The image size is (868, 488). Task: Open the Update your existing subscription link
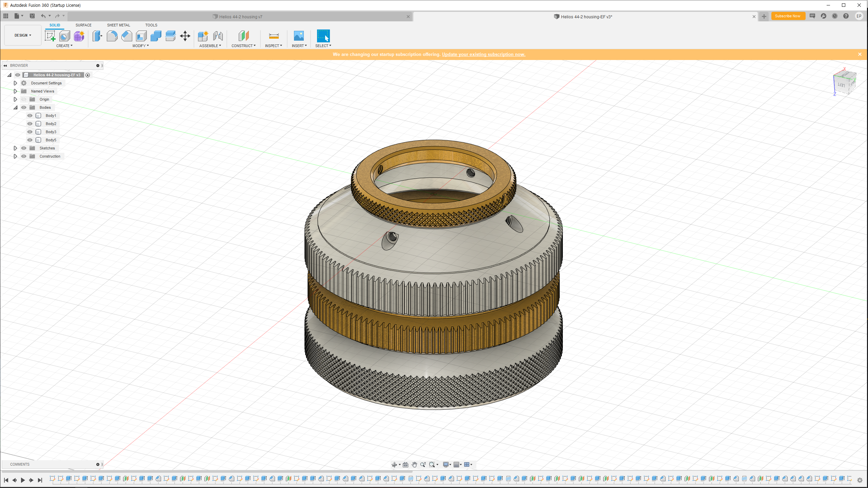coord(484,54)
